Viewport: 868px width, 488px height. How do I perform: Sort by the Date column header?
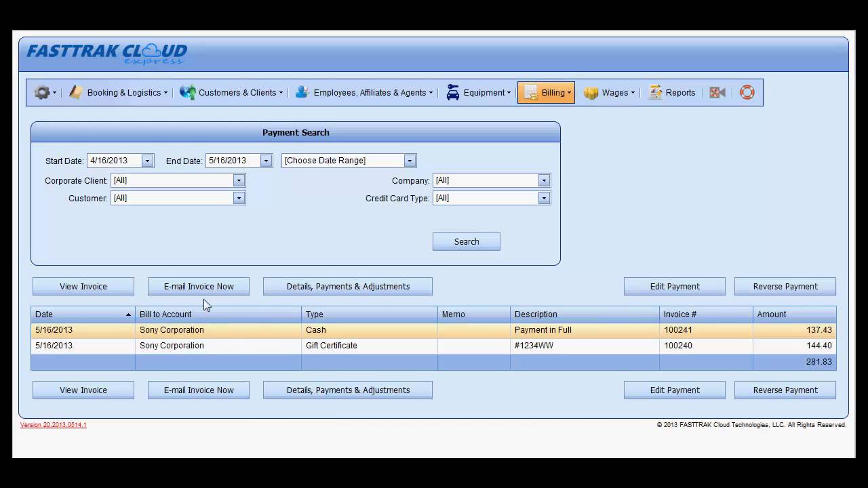coord(83,314)
